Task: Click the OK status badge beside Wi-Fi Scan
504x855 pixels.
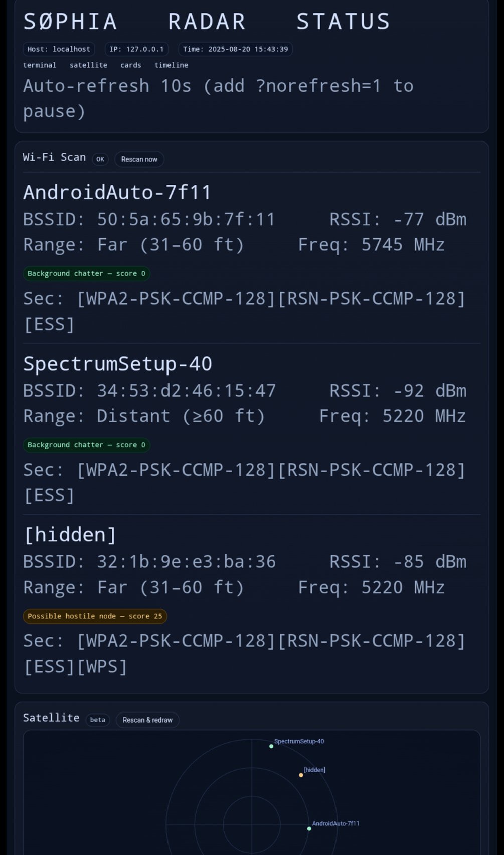Action: pyautogui.click(x=100, y=159)
